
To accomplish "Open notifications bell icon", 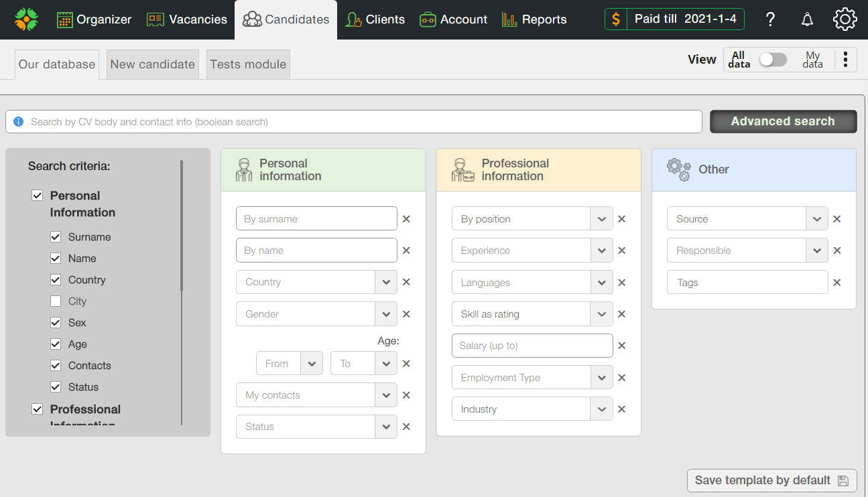I will click(807, 19).
